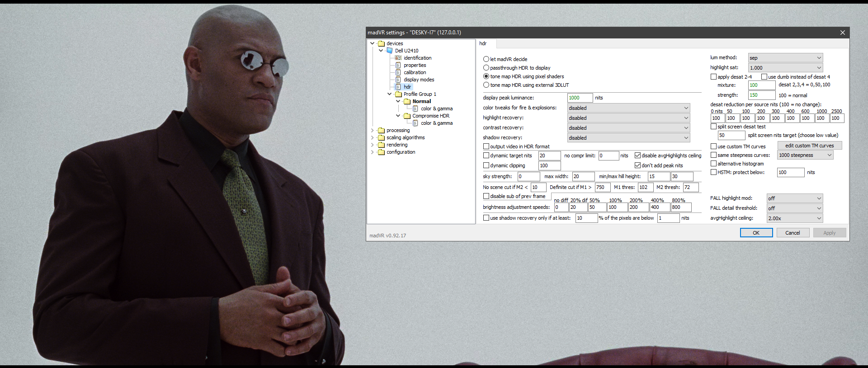The height and width of the screenshot is (368, 868).
Task: Click the OK button
Action: pos(756,233)
